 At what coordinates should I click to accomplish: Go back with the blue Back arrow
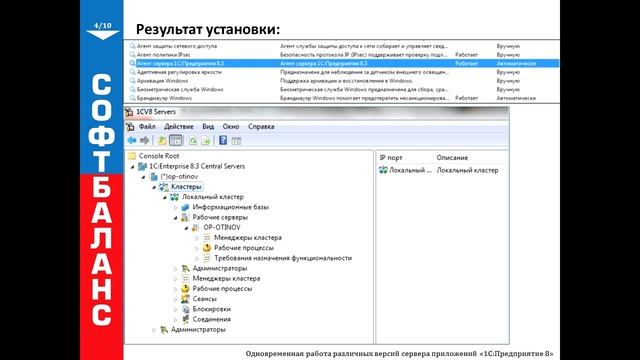131,141
